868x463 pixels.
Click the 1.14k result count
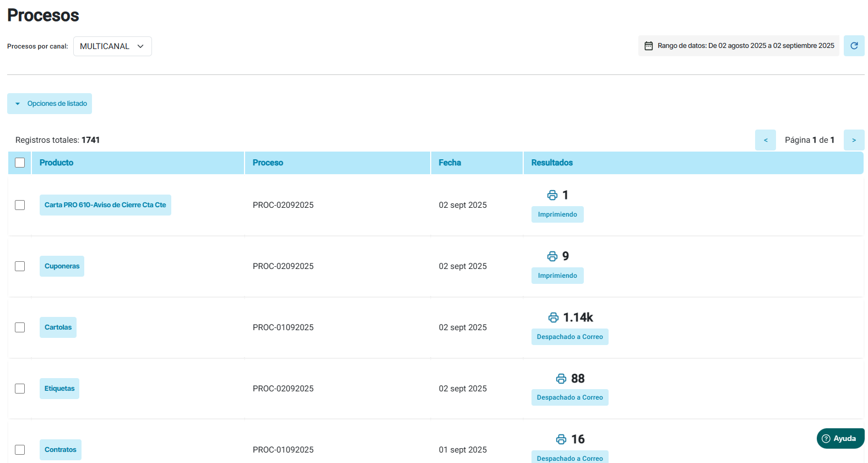pos(578,317)
